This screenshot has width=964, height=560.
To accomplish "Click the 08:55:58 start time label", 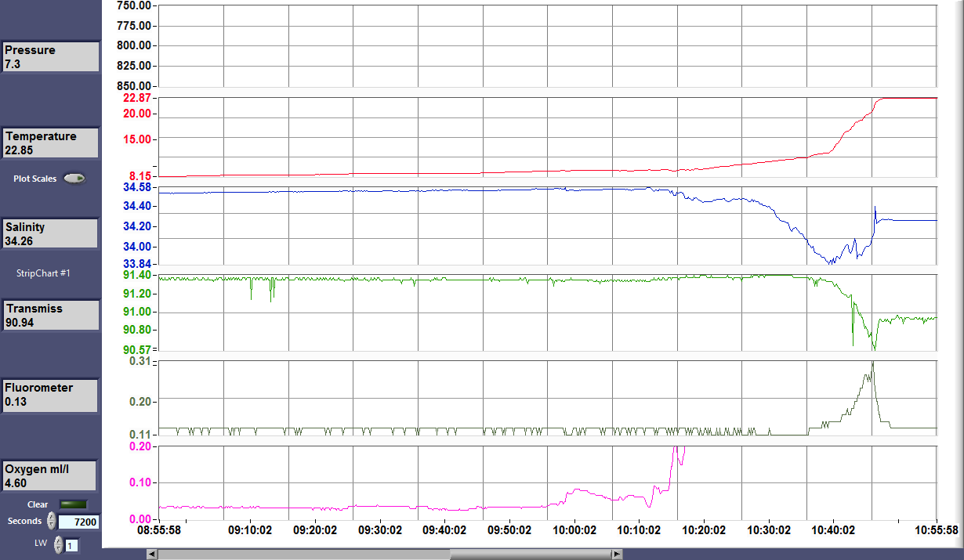I will click(x=161, y=530).
